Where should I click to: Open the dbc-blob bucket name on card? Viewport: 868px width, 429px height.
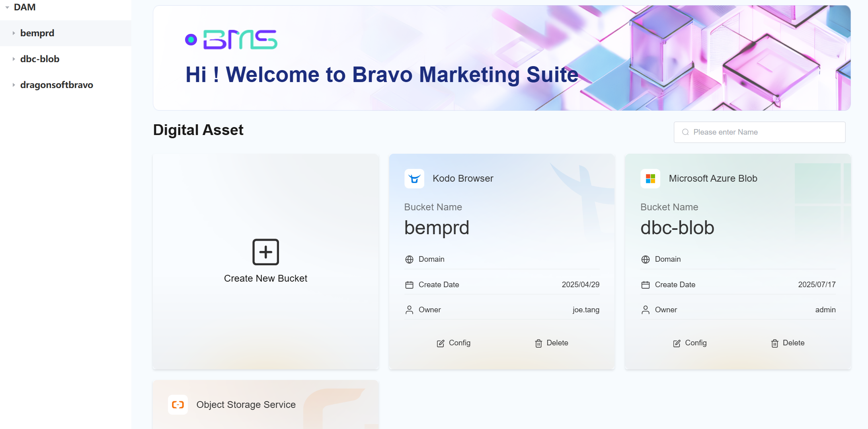pos(677,228)
